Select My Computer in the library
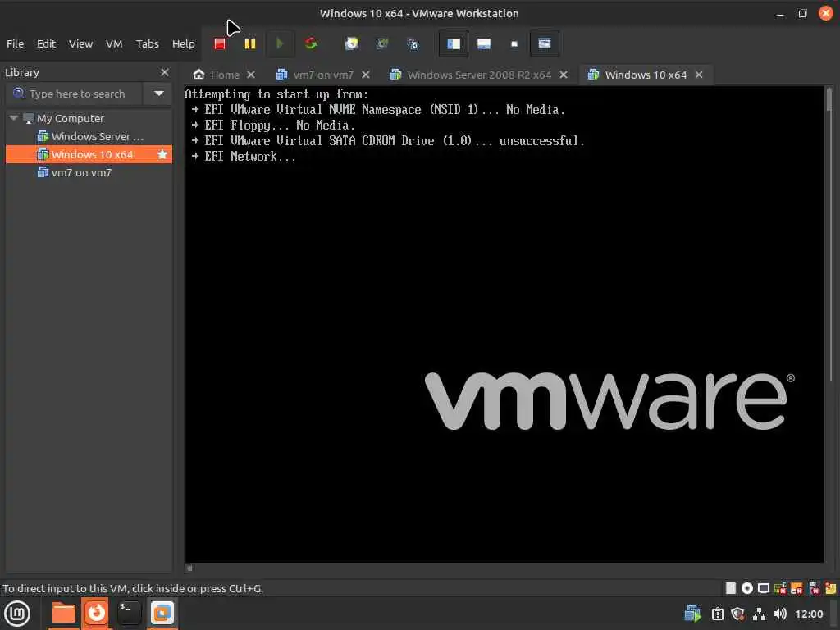 (x=71, y=118)
